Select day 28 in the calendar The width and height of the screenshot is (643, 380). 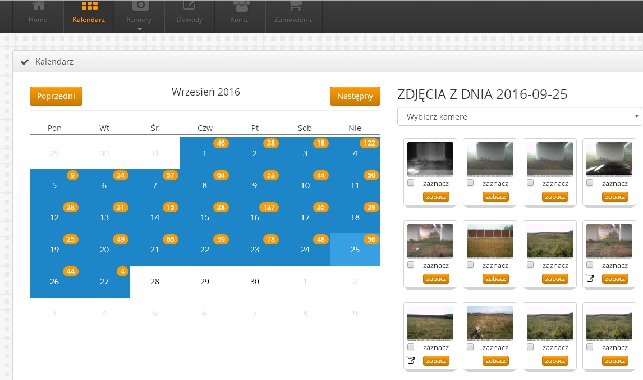(x=155, y=281)
